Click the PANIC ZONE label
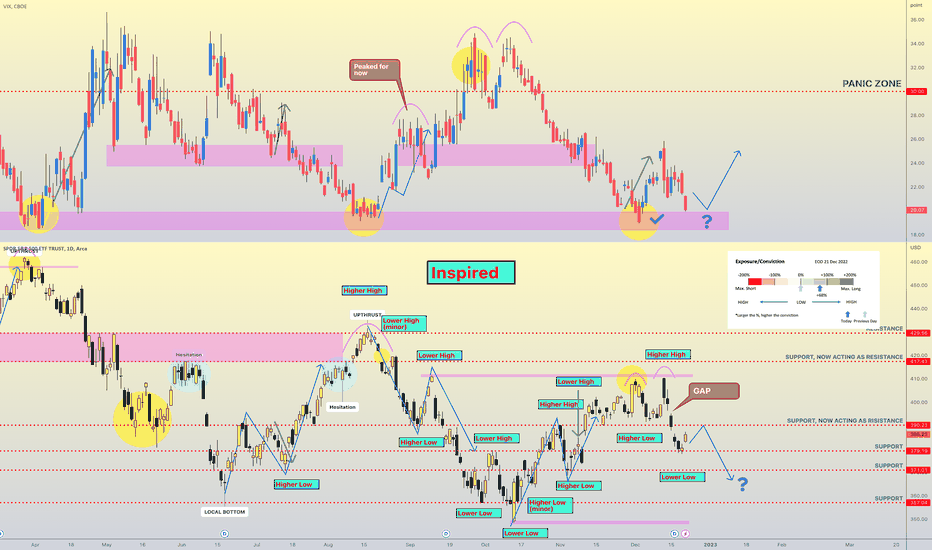The height and width of the screenshot is (550, 932). click(x=871, y=84)
